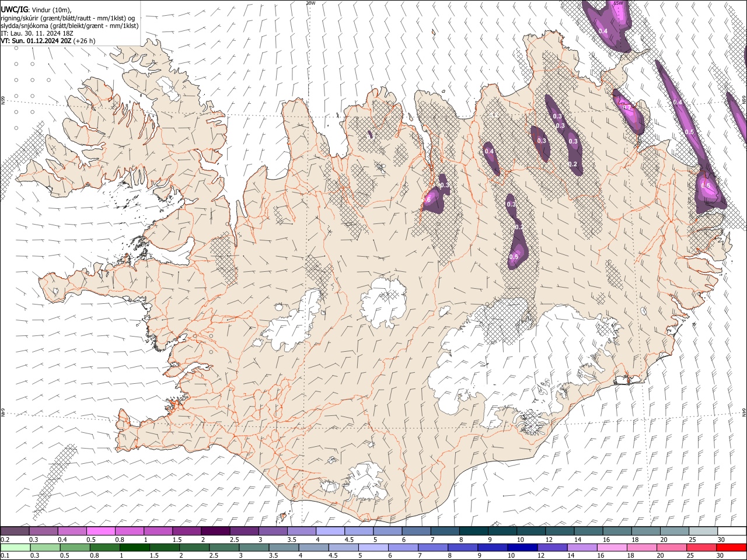Viewport: 747px width, 560px height.
Task: Click the red-pink swatch starting at 25 in bottom legend
Action: [x=701, y=547]
